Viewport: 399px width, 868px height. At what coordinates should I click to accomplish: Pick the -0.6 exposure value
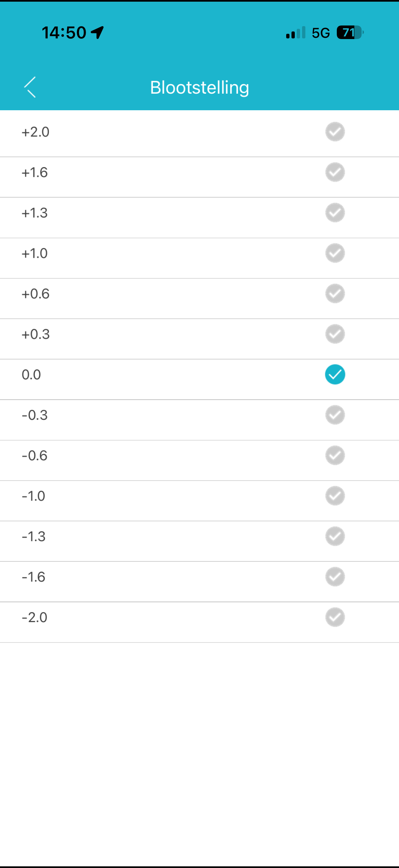point(34,456)
